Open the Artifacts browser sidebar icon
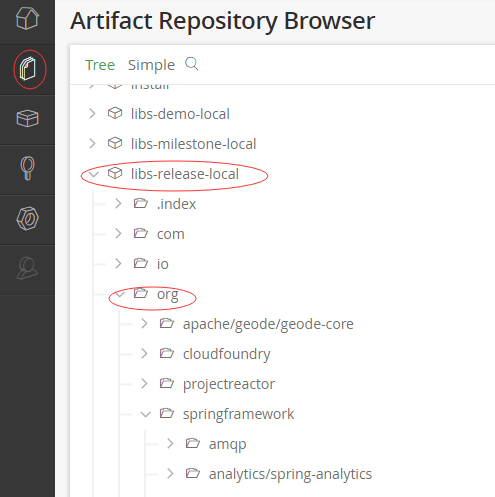The image size is (495, 497). [x=28, y=69]
